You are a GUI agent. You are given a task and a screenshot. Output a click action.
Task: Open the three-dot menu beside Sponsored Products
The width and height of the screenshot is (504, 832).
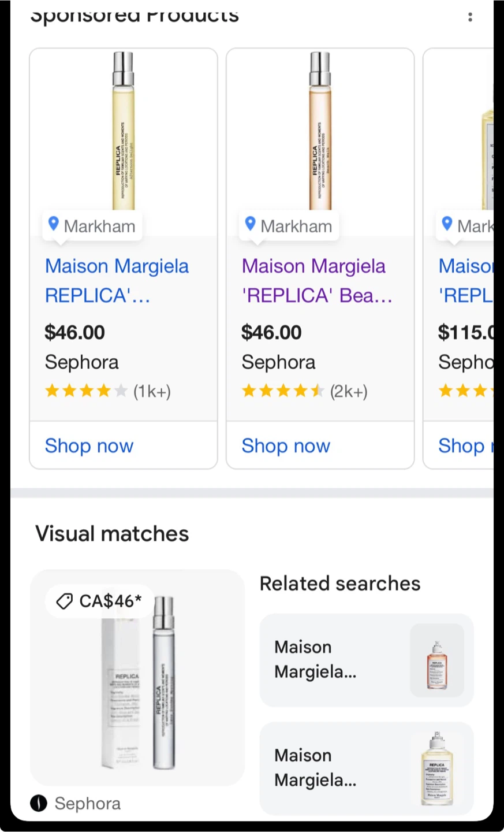pos(470,17)
